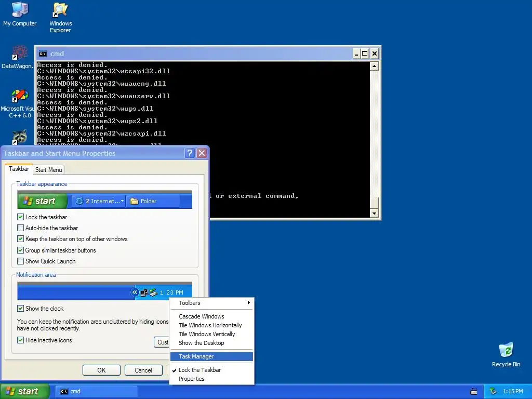Choose Tile Windows Vertically
This screenshot has width=532, height=399.
tap(212, 334)
